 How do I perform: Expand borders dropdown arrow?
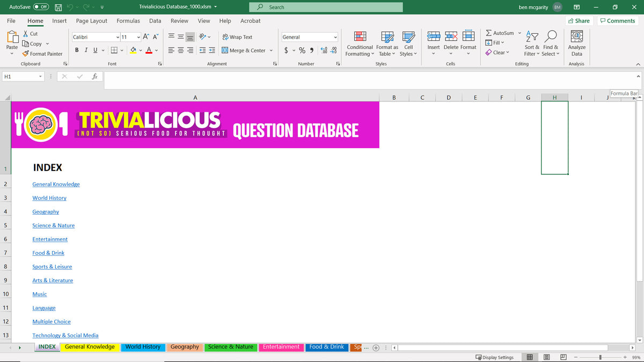122,50
